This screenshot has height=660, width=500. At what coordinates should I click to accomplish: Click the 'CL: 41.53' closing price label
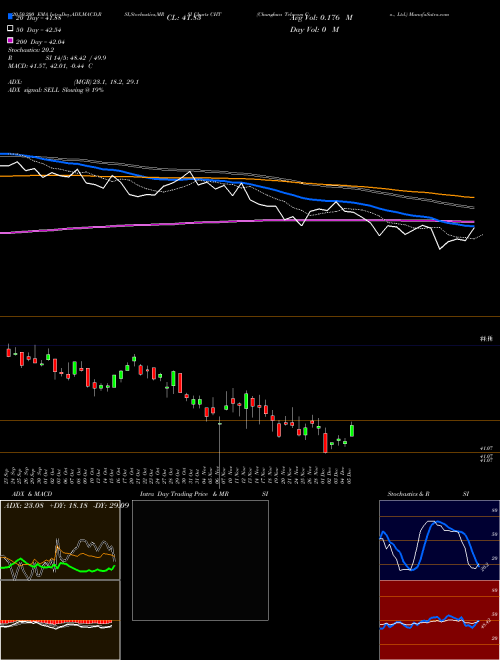tap(184, 18)
